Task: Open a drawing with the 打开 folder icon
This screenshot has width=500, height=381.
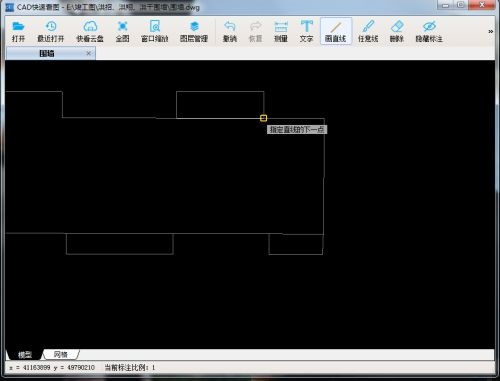Action: [18, 31]
